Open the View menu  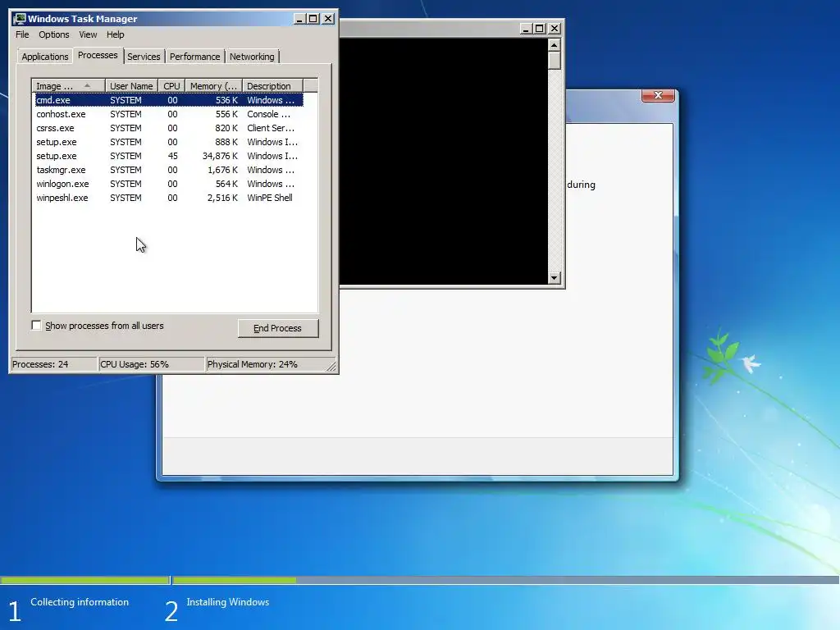tap(88, 34)
